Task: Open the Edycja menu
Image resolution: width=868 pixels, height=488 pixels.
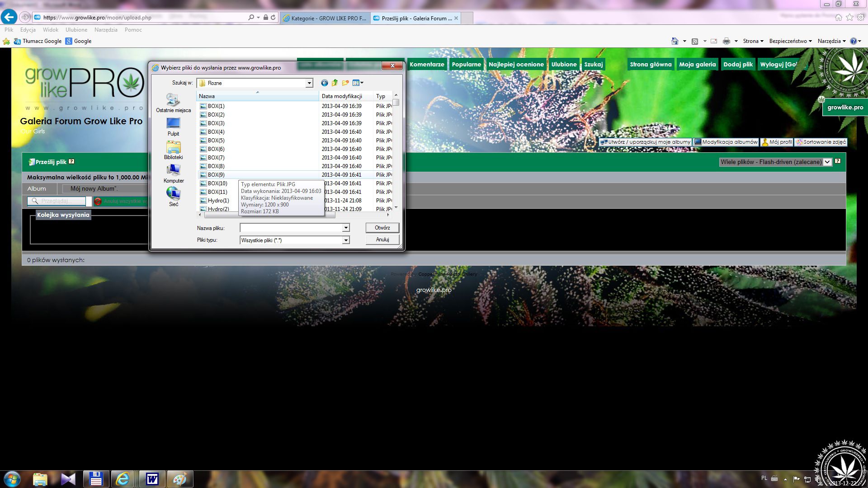Action: click(28, 30)
